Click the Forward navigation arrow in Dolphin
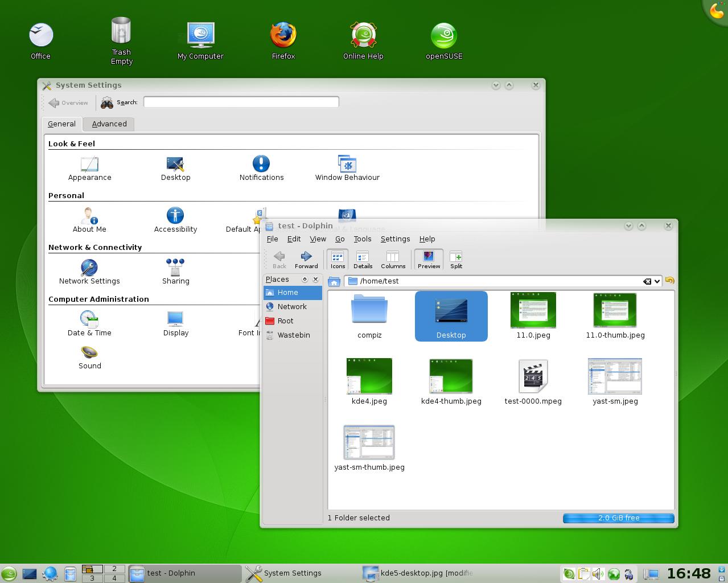This screenshot has width=728, height=583. coord(306,259)
